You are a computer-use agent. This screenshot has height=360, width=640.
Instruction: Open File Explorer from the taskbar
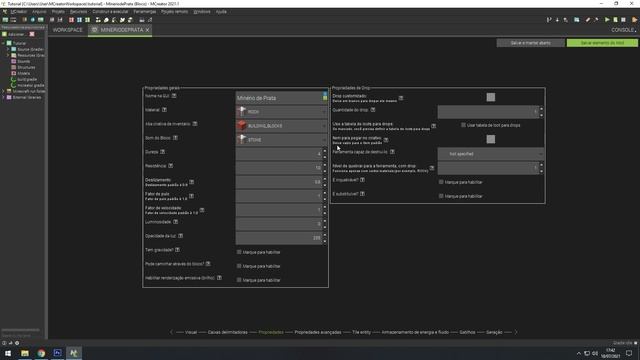[x=25, y=353]
